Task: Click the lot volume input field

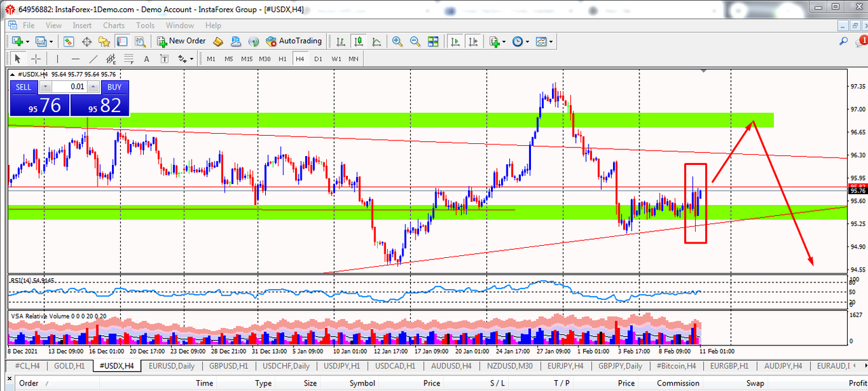Action: click(x=70, y=87)
